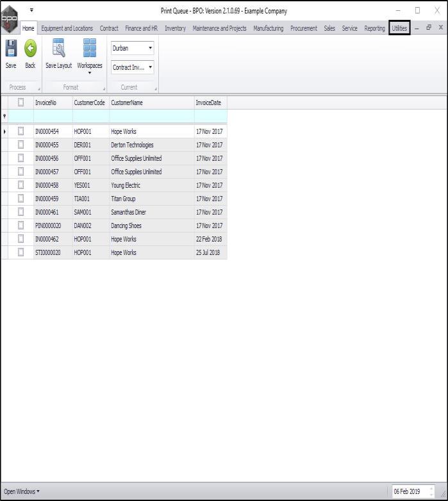Image resolution: width=448 pixels, height=501 pixels.
Task: Open the Finance and HR tab
Action: [141, 28]
